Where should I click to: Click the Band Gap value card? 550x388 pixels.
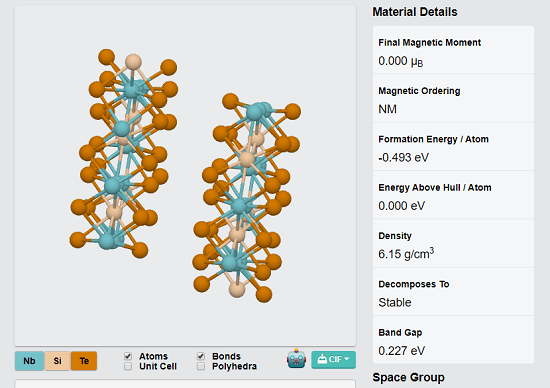pyautogui.click(x=453, y=340)
